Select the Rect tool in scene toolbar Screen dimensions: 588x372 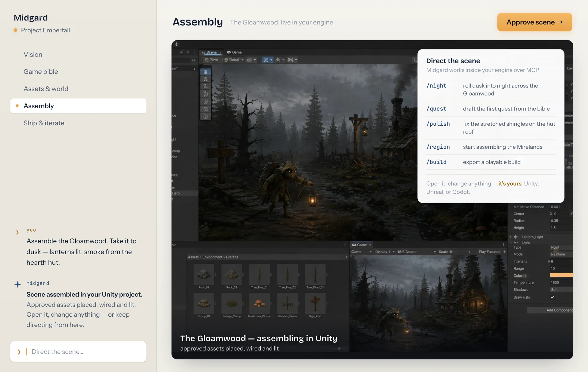[205, 102]
